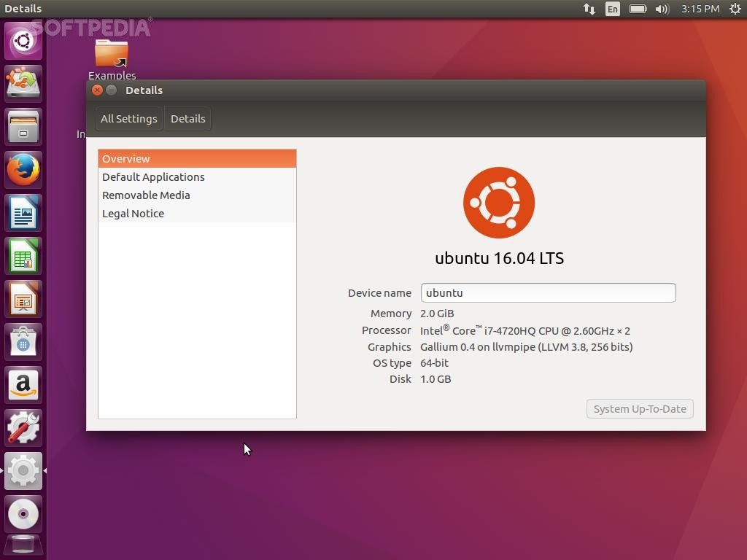This screenshot has width=747, height=560.
Task: Open the Files file manager
Action: point(23,126)
